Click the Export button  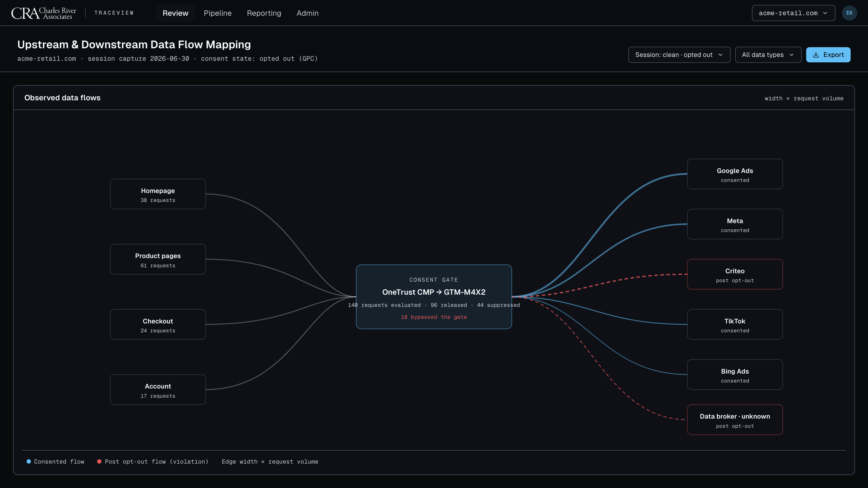coord(828,54)
